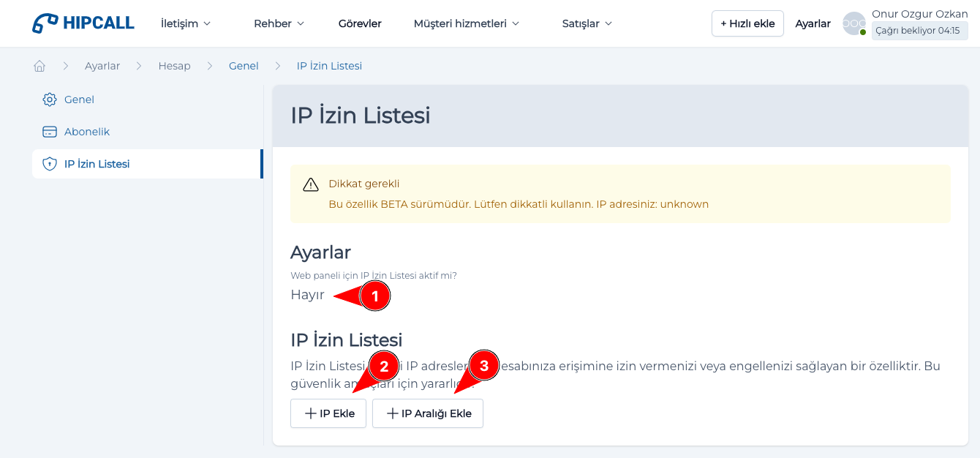Click the Hesap breadcrumb link
This screenshot has height=458, width=980.
(x=174, y=65)
